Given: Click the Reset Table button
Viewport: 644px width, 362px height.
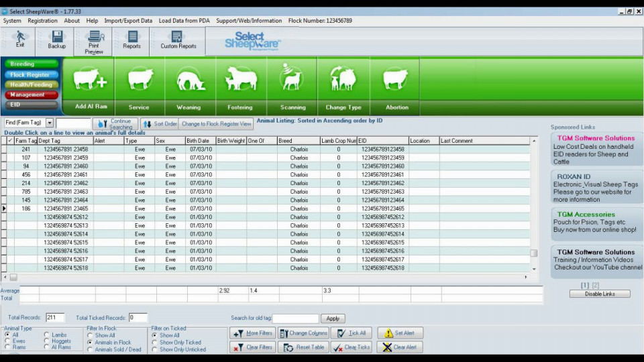Looking at the screenshot, I should pos(303,347).
